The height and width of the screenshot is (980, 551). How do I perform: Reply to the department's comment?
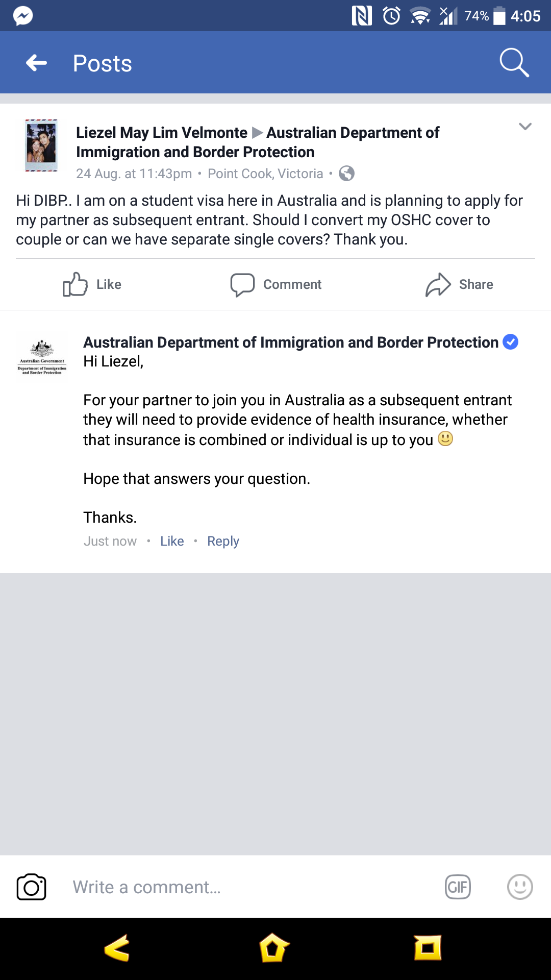(x=223, y=541)
